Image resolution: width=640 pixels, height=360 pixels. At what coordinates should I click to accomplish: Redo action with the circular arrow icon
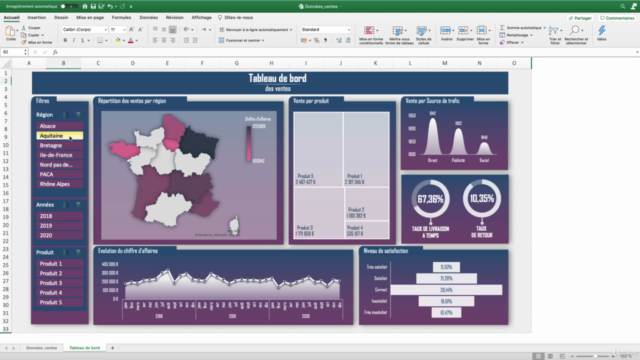coord(122,7)
